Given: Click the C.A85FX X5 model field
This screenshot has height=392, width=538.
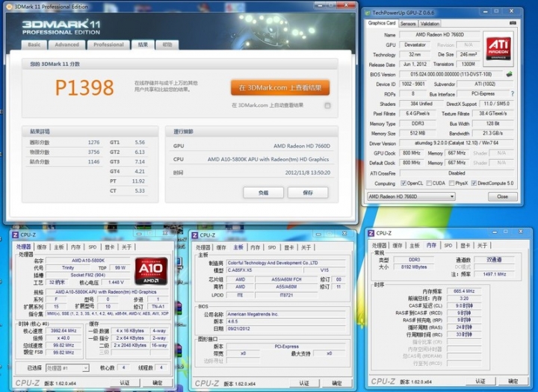Looking at the screenshot, I should click(x=265, y=270).
